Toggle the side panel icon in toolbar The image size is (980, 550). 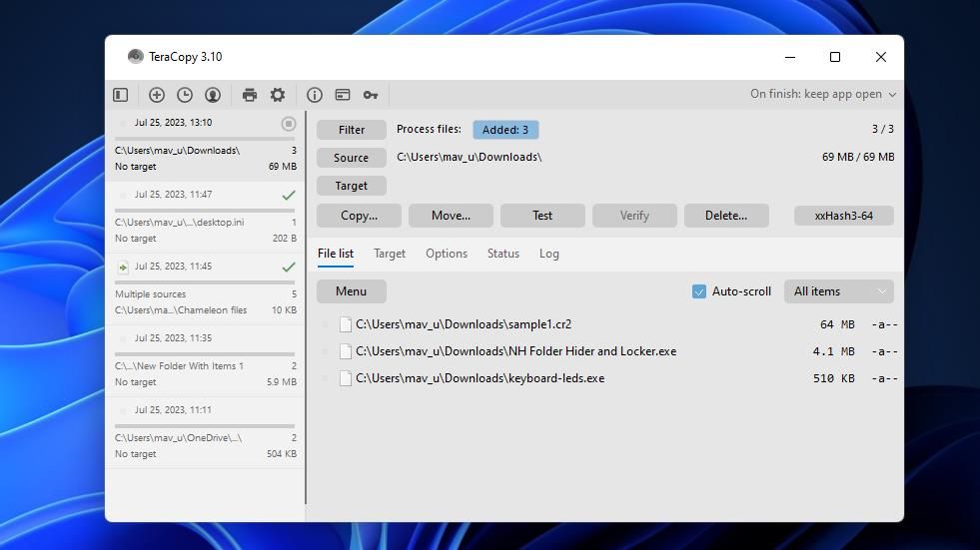121,94
